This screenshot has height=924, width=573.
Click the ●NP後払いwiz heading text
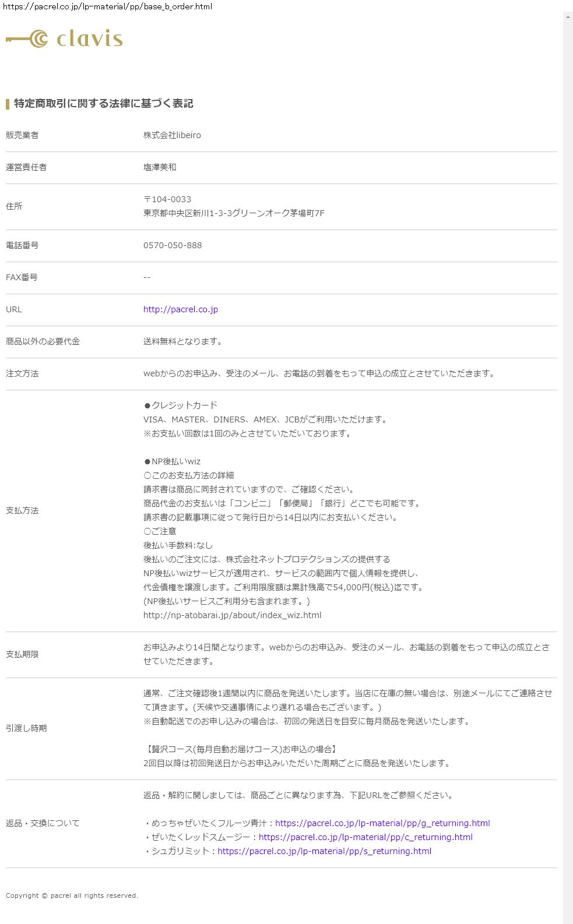(x=172, y=461)
